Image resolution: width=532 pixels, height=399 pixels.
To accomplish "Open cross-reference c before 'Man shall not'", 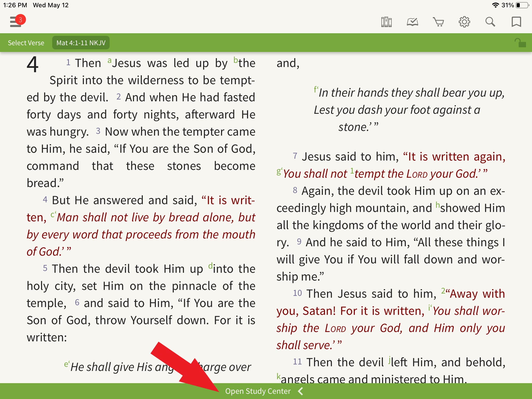I will click(x=53, y=215).
